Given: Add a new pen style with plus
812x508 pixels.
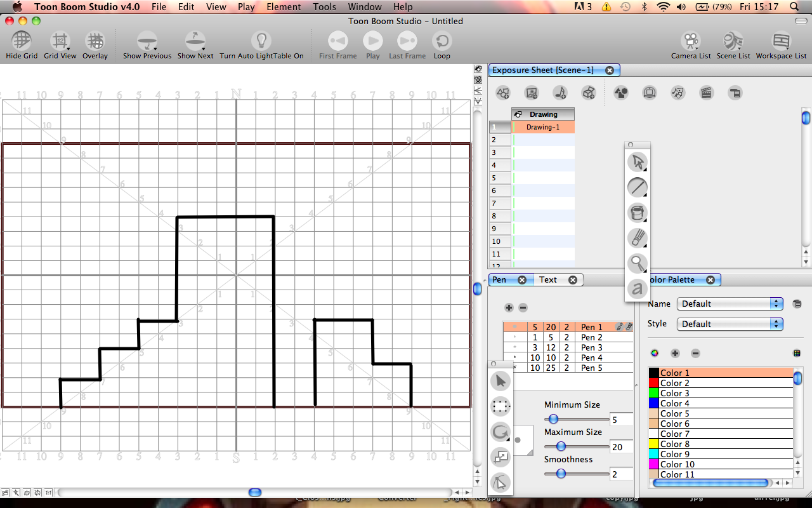Looking at the screenshot, I should coord(509,307).
